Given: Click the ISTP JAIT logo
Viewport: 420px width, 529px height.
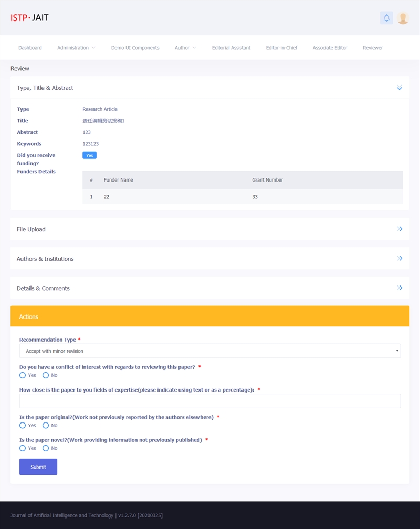Looking at the screenshot, I should tap(29, 18).
